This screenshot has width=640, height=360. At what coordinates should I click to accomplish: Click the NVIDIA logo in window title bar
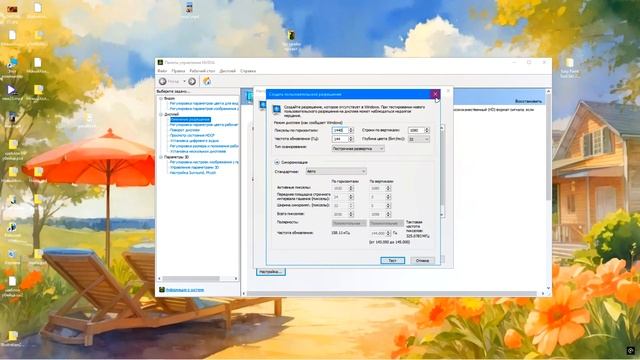pos(160,62)
